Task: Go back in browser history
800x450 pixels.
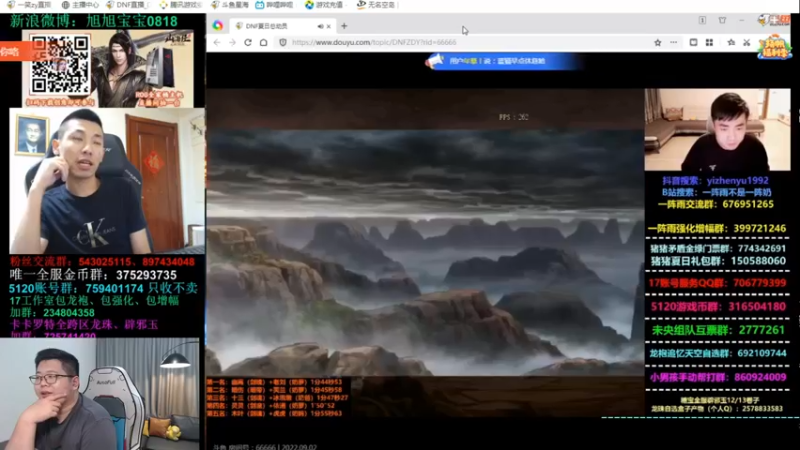Action: point(217,42)
